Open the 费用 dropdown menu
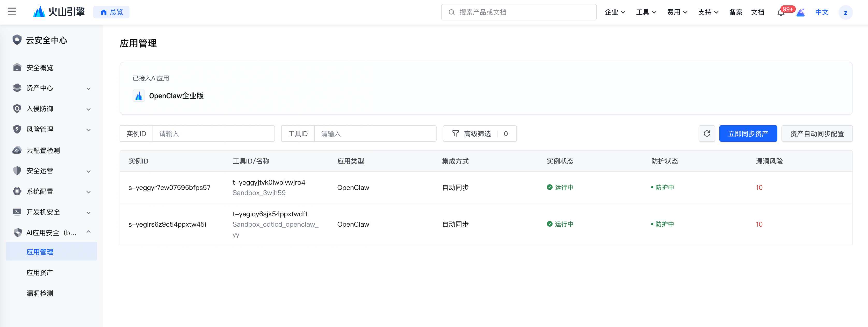This screenshot has width=868, height=327. (x=677, y=12)
